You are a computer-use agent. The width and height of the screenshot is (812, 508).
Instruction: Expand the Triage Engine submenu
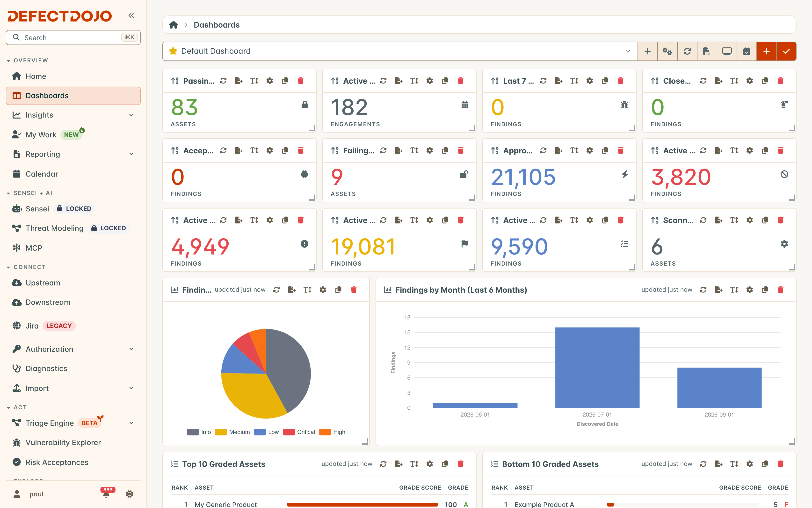[x=131, y=423]
